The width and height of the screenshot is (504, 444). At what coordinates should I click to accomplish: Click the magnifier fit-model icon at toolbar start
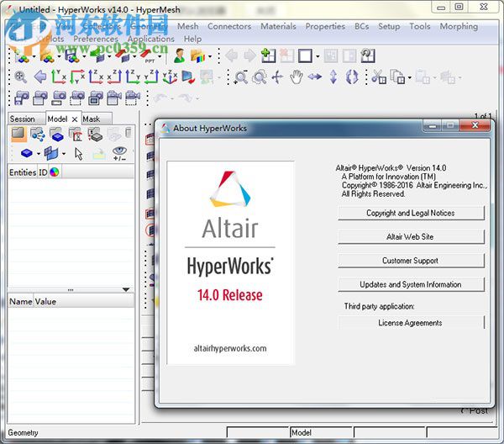click(20, 77)
